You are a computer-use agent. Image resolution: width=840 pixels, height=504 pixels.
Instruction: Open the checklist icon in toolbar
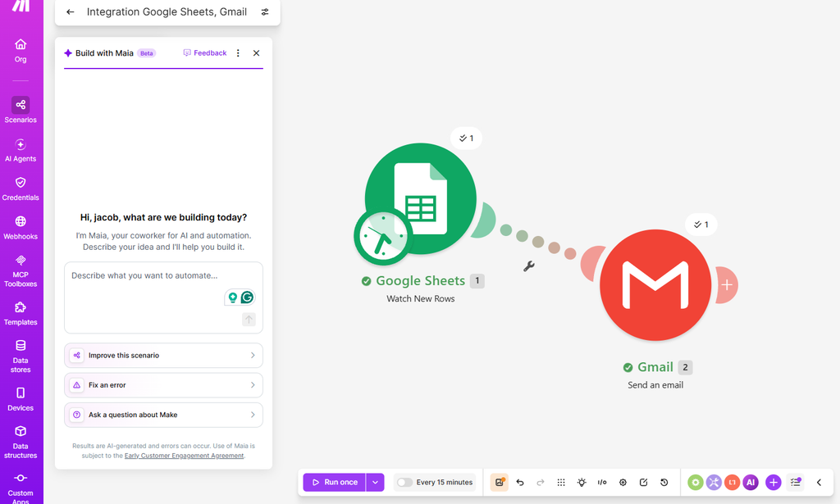click(796, 482)
